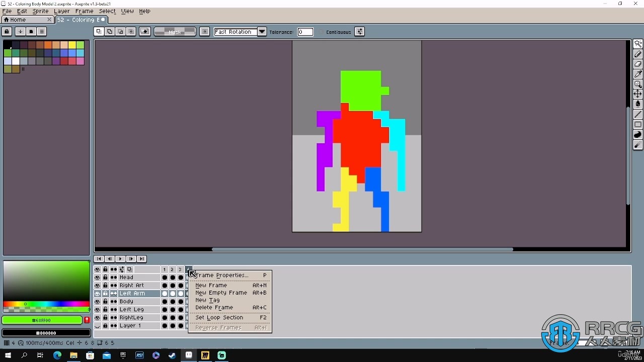Go to previous frame button
Image resolution: width=644 pixels, height=362 pixels.
110,259
